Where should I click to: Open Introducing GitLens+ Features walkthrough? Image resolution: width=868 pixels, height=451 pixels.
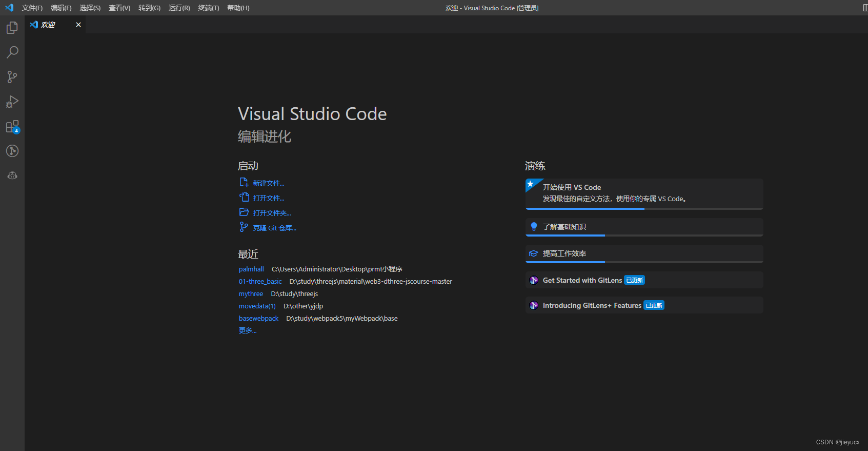pyautogui.click(x=644, y=305)
